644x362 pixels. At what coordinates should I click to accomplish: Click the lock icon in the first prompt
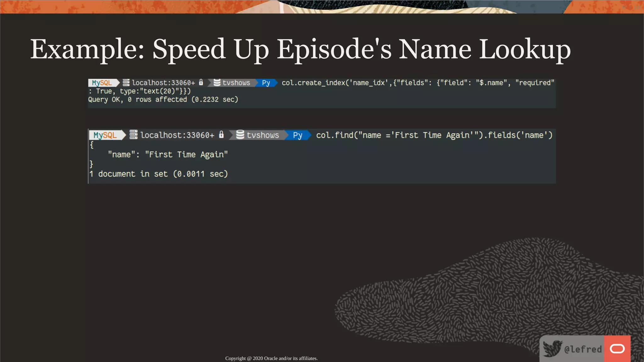(x=201, y=82)
